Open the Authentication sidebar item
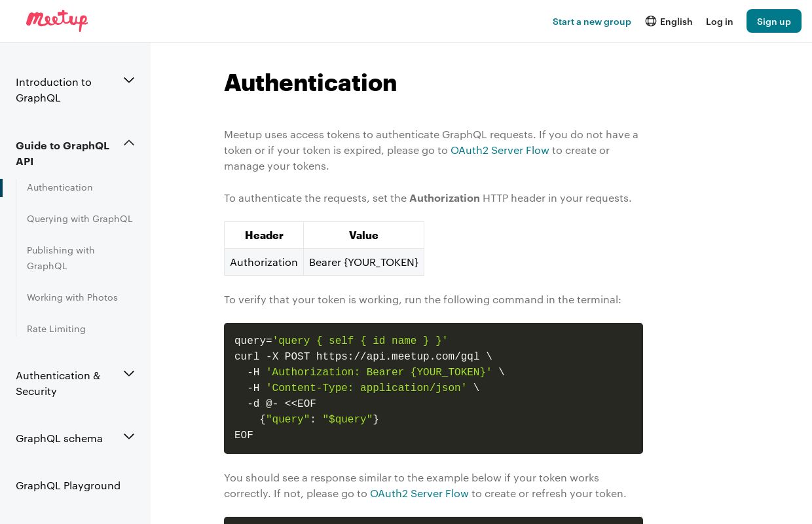 tap(60, 187)
